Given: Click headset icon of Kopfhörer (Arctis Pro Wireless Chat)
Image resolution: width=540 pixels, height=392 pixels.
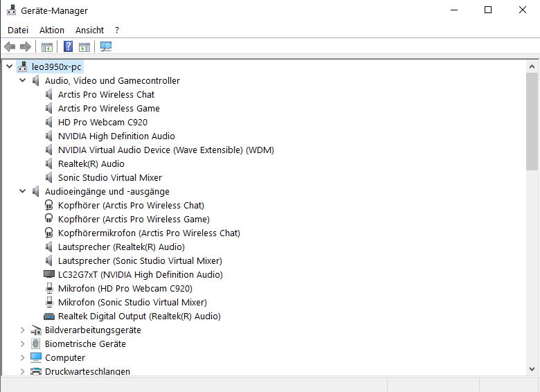Looking at the screenshot, I should (49, 205).
